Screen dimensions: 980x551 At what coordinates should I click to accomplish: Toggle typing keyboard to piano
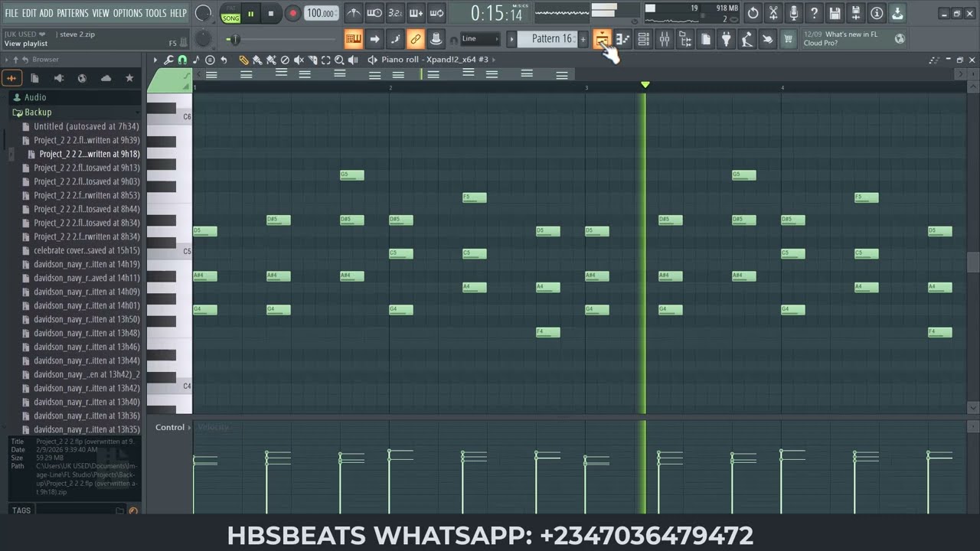pyautogui.click(x=353, y=39)
